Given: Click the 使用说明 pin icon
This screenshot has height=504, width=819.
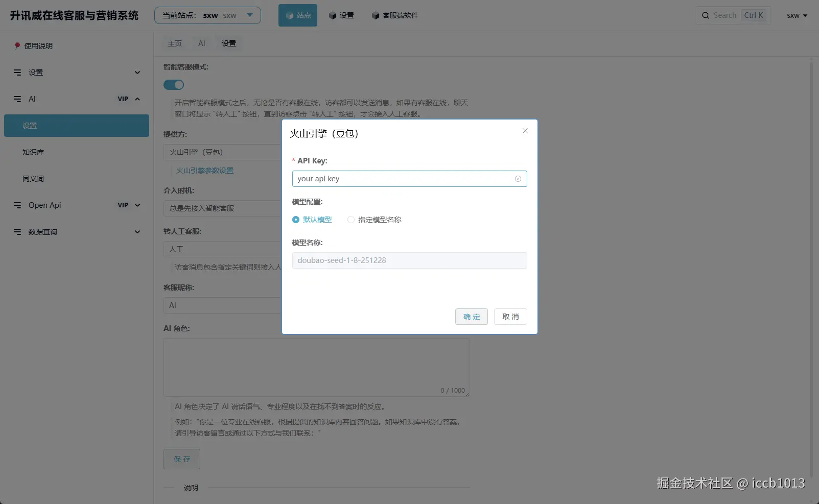Looking at the screenshot, I should [17, 46].
